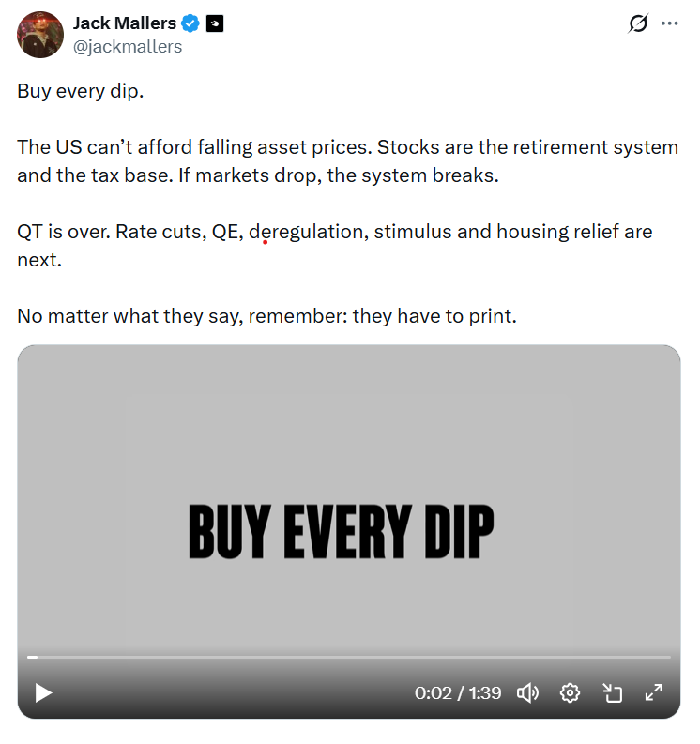This screenshot has height=744, width=700.
Task: Enable picture-in-picture mode for video
Action: (x=612, y=693)
